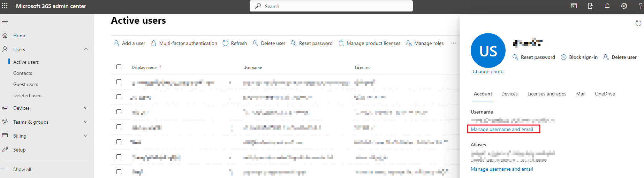The height and width of the screenshot is (178, 644).
Task: Tick the sixth user row checkbox
Action: pos(119,157)
